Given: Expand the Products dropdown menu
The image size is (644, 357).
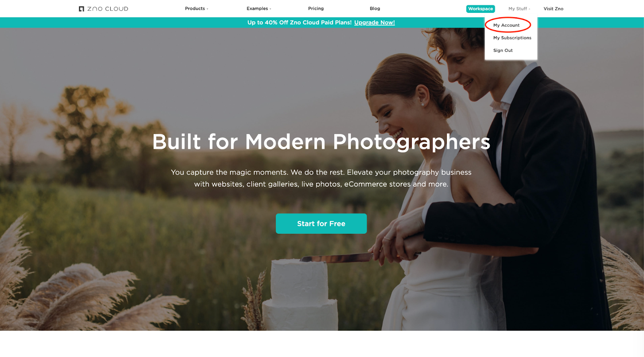Looking at the screenshot, I should coord(196,8).
